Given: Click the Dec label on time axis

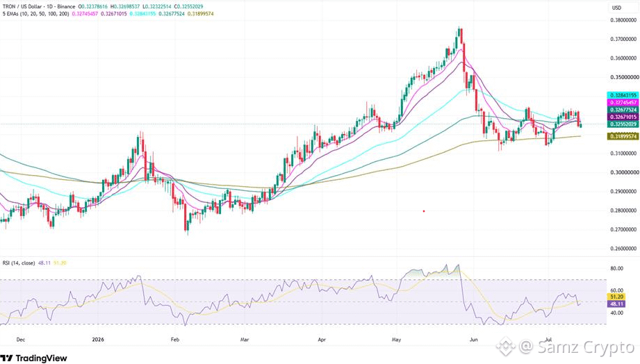Looking at the screenshot, I should [20, 340].
